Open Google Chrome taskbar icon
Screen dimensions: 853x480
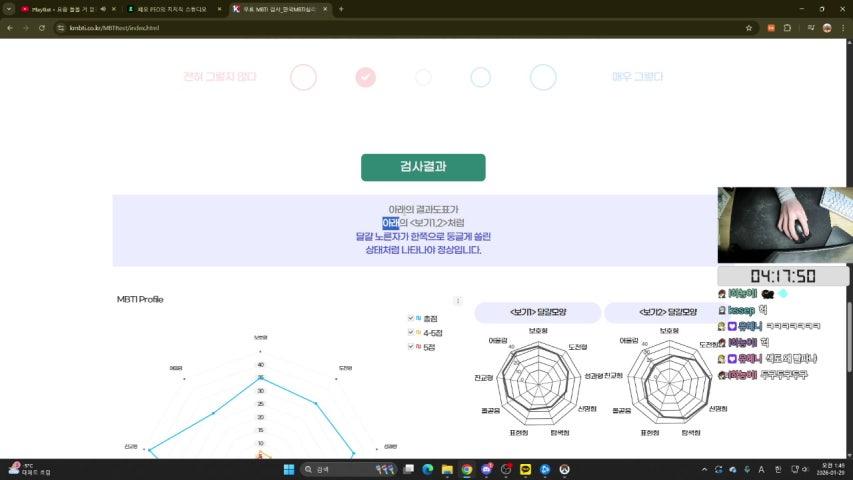click(x=467, y=469)
